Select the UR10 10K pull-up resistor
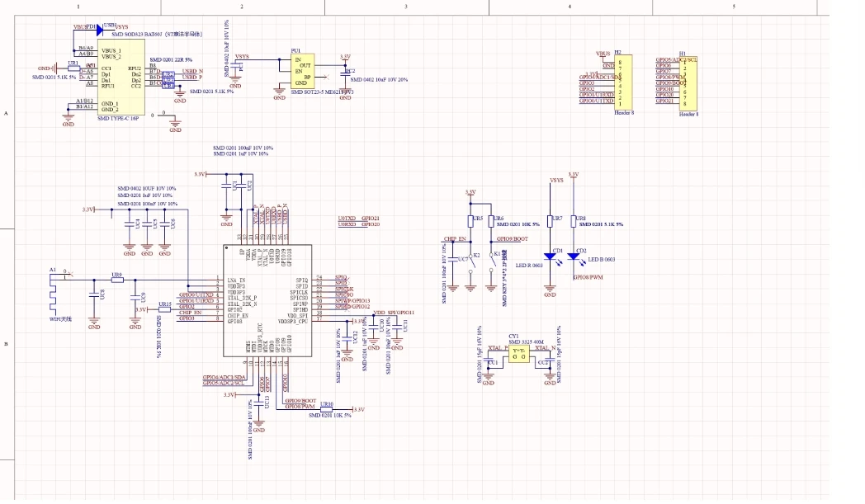This screenshot has width=865, height=504. click(x=327, y=409)
